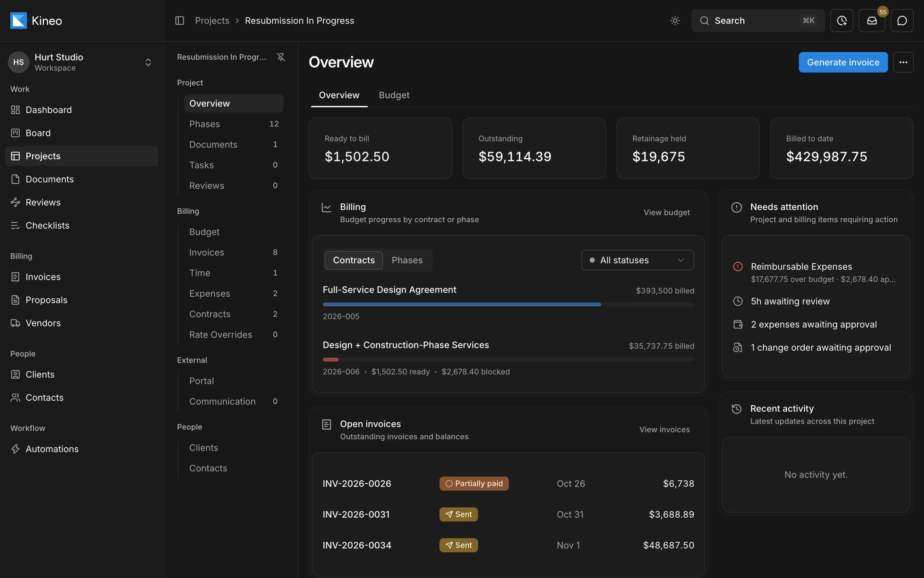924x578 pixels.
Task: Click the Search input field
Action: [x=758, y=21]
